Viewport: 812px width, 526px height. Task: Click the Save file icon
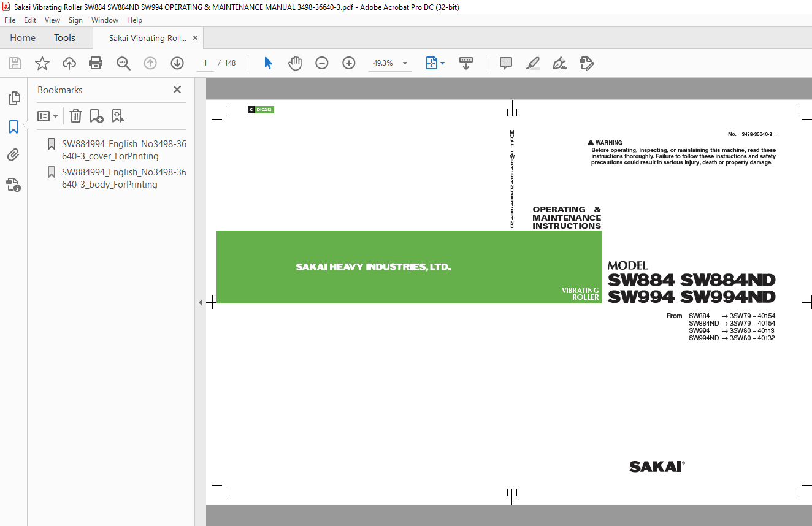click(15, 63)
